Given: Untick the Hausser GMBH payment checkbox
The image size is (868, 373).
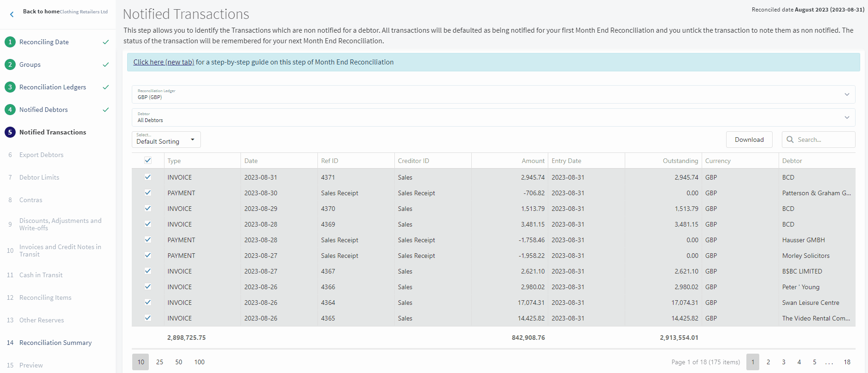Looking at the screenshot, I should pos(148,239).
